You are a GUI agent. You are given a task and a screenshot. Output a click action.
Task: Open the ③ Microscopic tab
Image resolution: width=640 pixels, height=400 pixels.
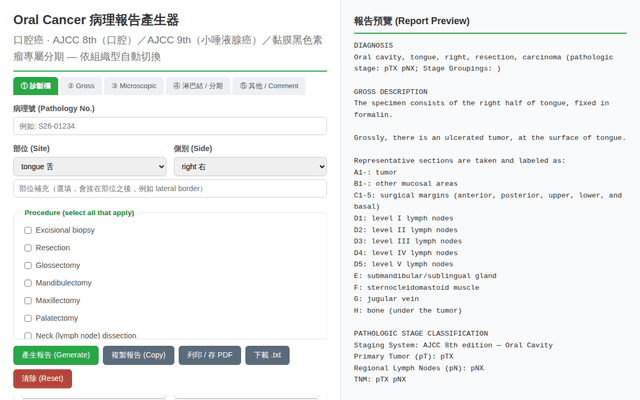134,86
